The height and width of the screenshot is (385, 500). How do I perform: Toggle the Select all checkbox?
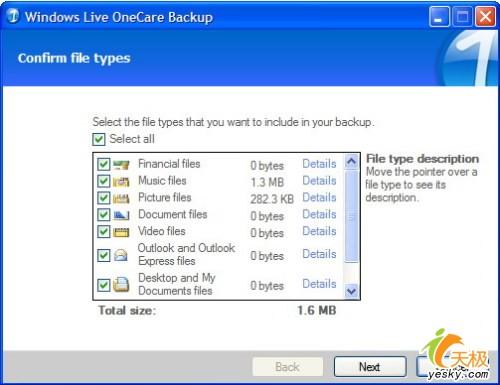(99, 139)
